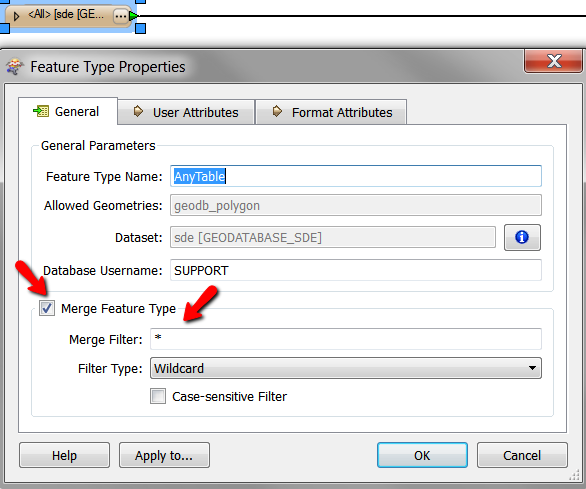The width and height of the screenshot is (586, 489).
Task: Open the ellipsis button on feature type
Action: 120,16
